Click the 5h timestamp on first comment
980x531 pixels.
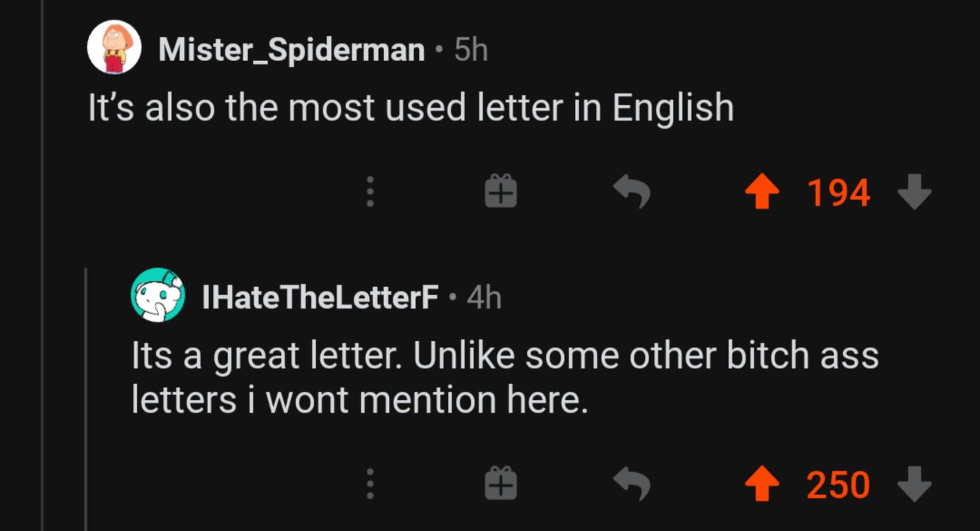coord(471,49)
